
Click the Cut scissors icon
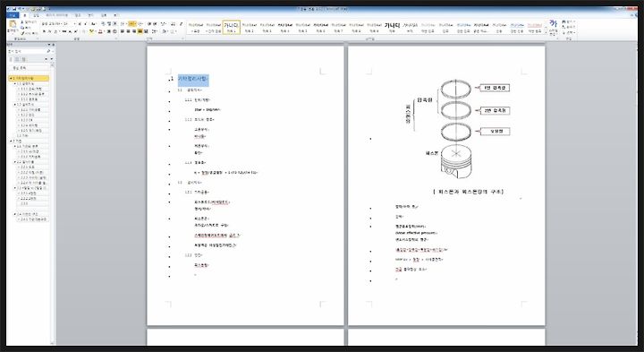pyautogui.click(x=21, y=21)
